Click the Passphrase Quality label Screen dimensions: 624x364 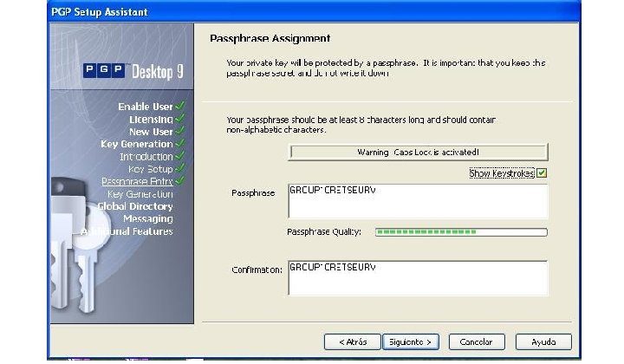pyautogui.click(x=324, y=232)
